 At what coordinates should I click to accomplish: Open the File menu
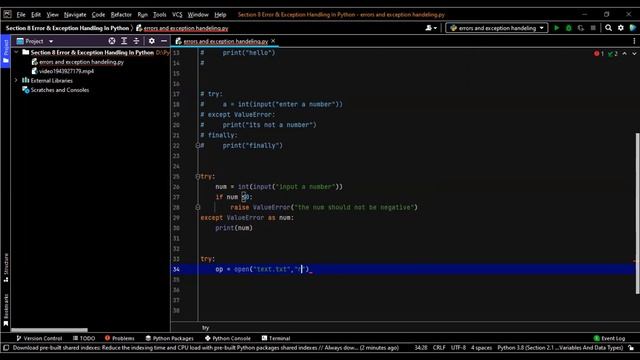coord(21,15)
